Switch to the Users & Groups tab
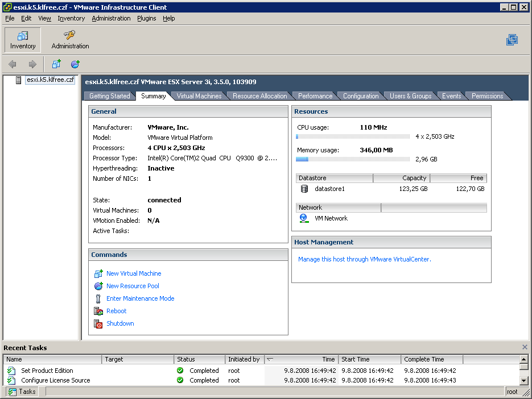This screenshot has height=399, width=532. 411,96
